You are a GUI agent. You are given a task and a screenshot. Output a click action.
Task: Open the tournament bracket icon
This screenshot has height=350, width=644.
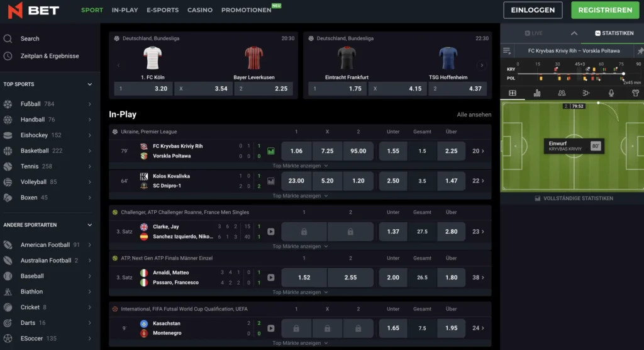586,93
